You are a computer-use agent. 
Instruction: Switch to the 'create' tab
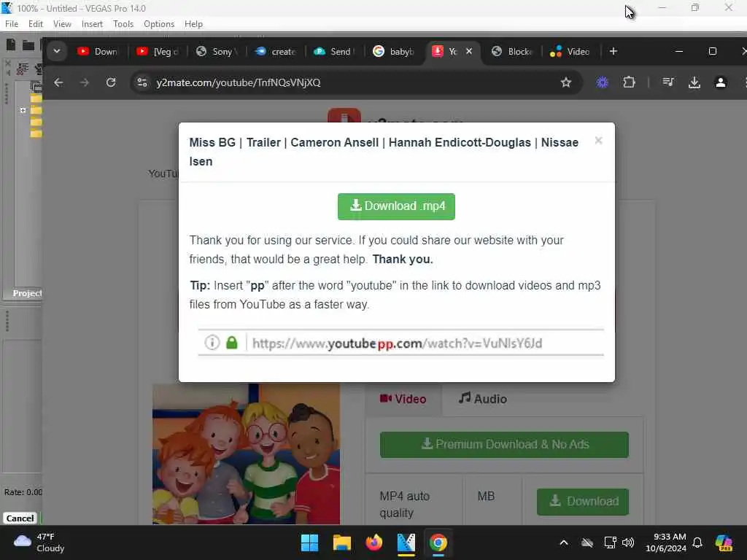click(x=276, y=52)
